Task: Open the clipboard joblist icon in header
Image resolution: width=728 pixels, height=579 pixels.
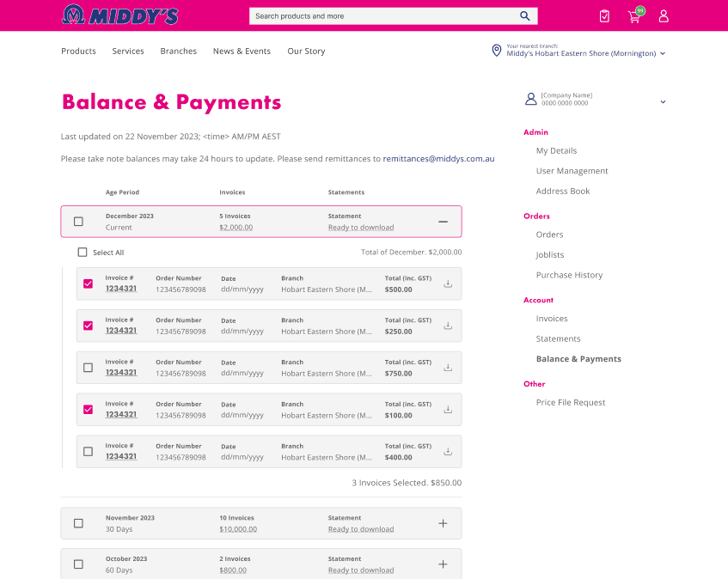Action: coord(604,16)
